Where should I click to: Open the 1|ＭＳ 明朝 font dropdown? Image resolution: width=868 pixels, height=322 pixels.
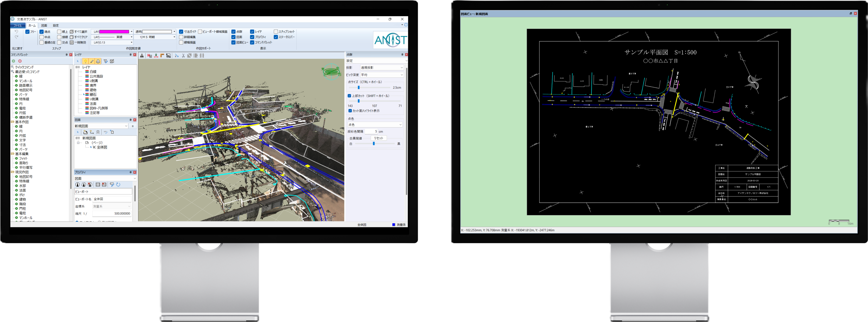174,37
